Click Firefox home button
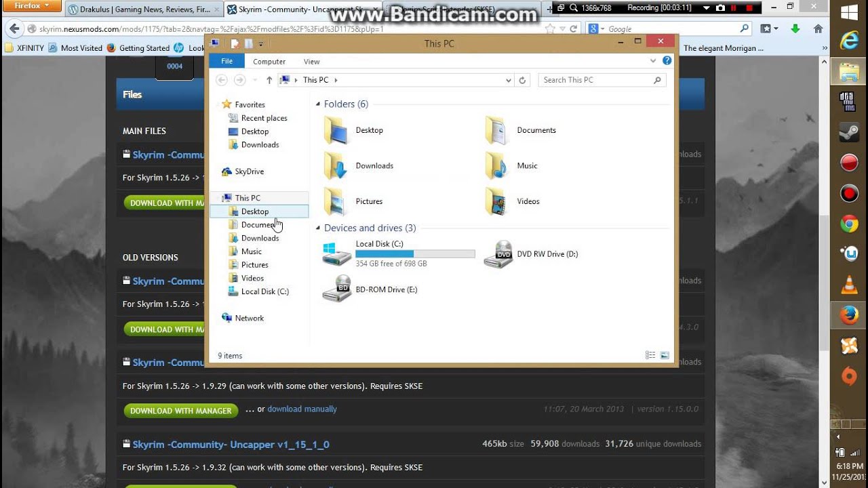868x488 pixels. pyautogui.click(x=818, y=28)
